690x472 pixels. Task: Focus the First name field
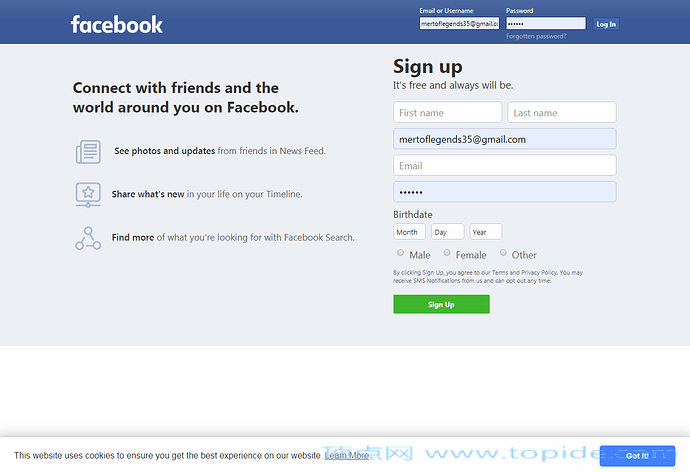(448, 113)
